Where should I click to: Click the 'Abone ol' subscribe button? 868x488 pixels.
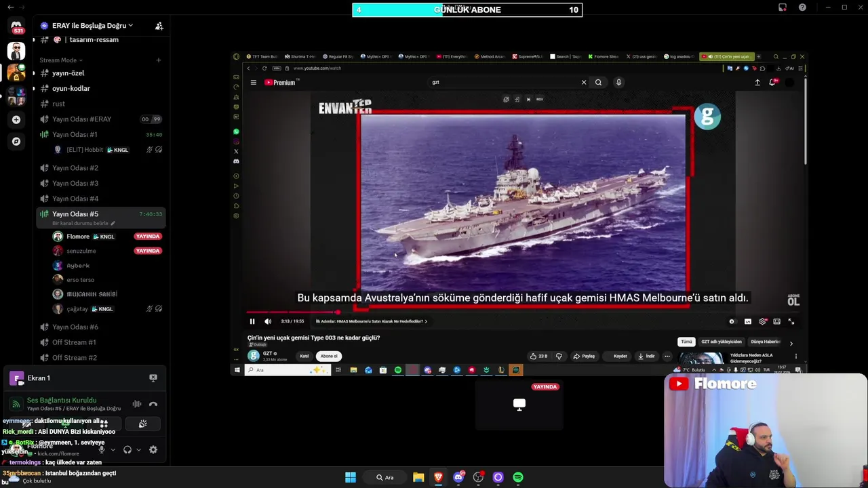pyautogui.click(x=329, y=356)
